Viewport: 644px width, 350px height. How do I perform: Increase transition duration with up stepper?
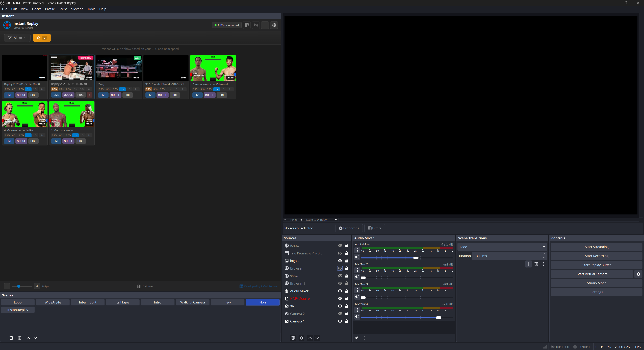point(544,254)
